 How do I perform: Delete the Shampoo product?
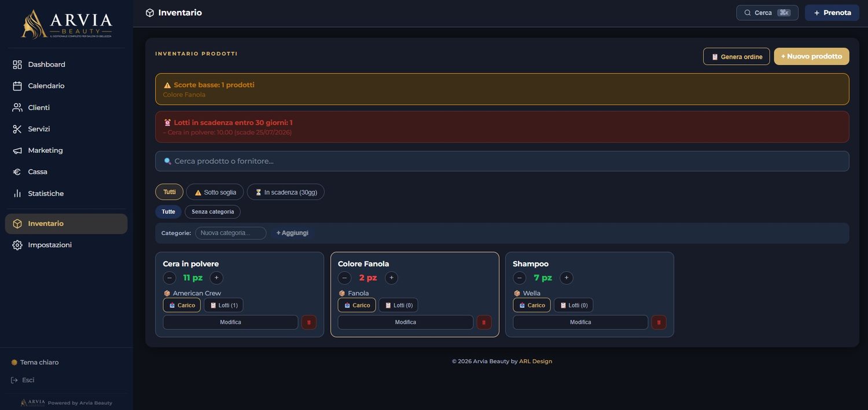click(659, 322)
